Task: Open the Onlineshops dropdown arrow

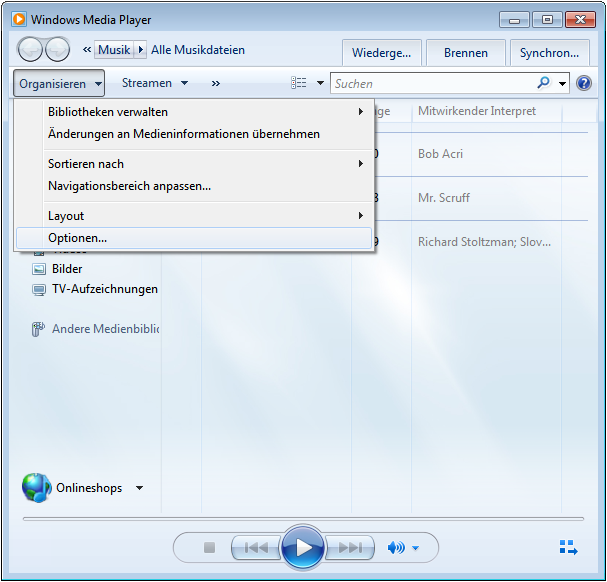Action: pyautogui.click(x=139, y=488)
